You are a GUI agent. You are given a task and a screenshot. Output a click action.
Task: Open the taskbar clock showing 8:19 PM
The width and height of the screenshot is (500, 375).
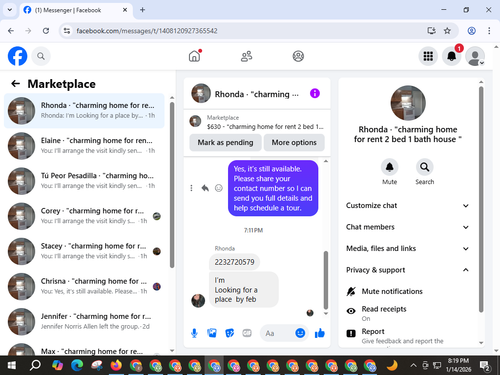458,365
